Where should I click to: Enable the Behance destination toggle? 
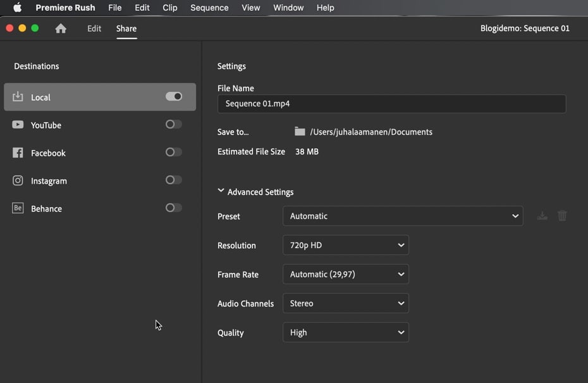pos(174,208)
